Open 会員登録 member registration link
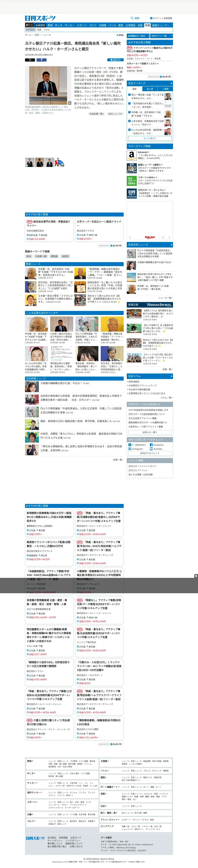The height and width of the screenshot is (868, 198). coord(168,18)
